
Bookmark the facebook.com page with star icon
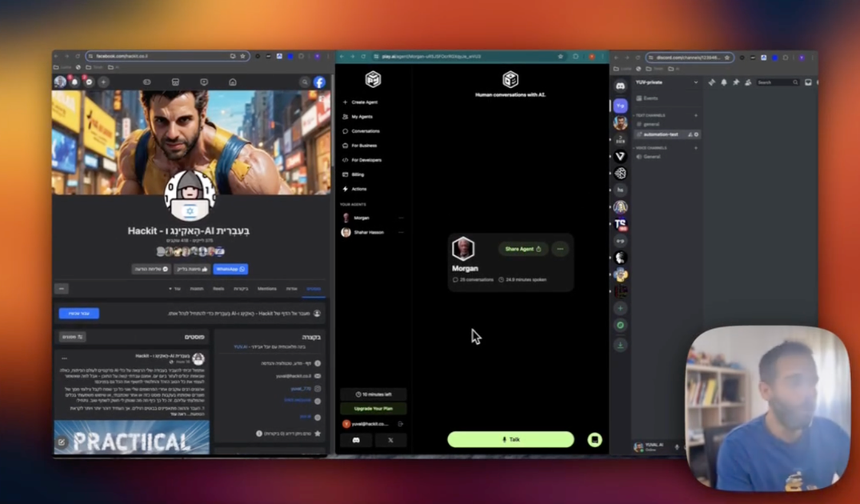242,56
